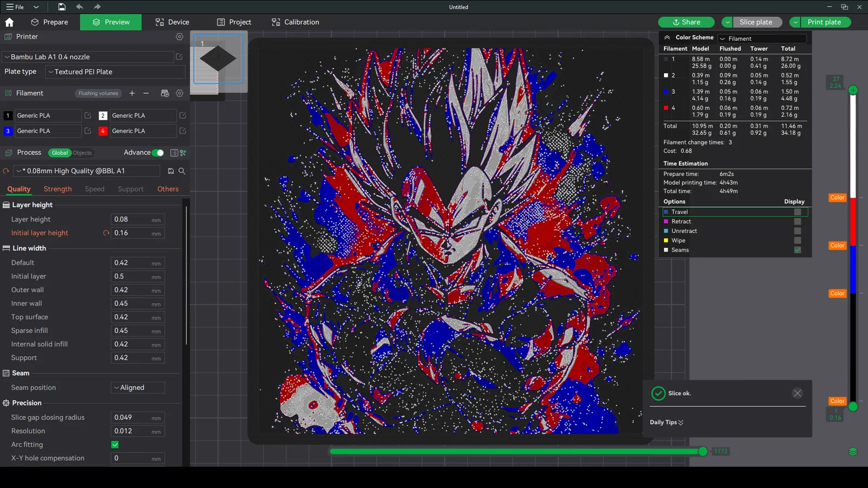
Task: Click the search process settings icon
Action: [182, 171]
